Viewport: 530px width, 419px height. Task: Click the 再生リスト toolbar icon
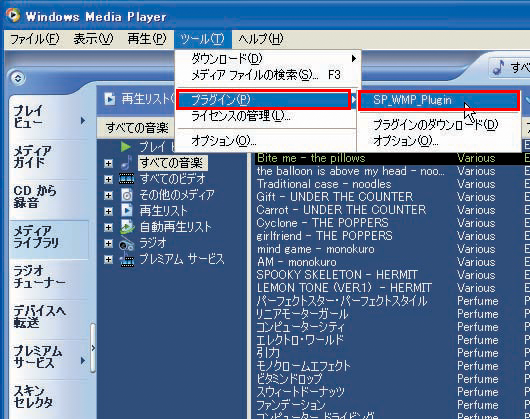tap(110, 99)
